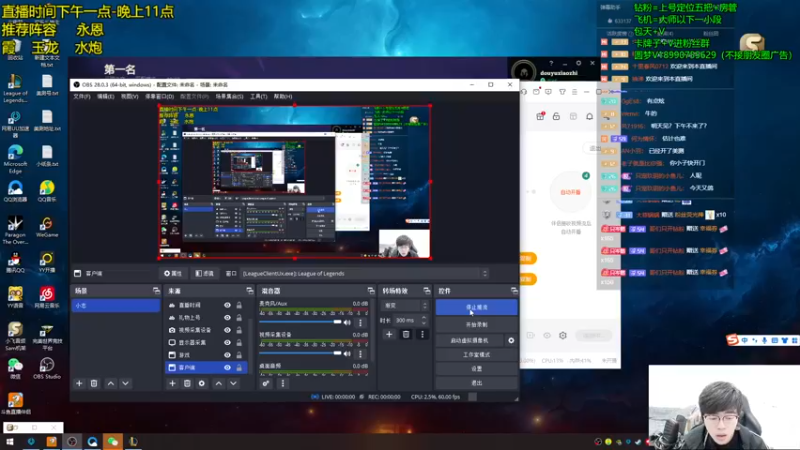Open the League of Legends desktop shortcut
This screenshot has width=800, height=450.
[x=15, y=88]
